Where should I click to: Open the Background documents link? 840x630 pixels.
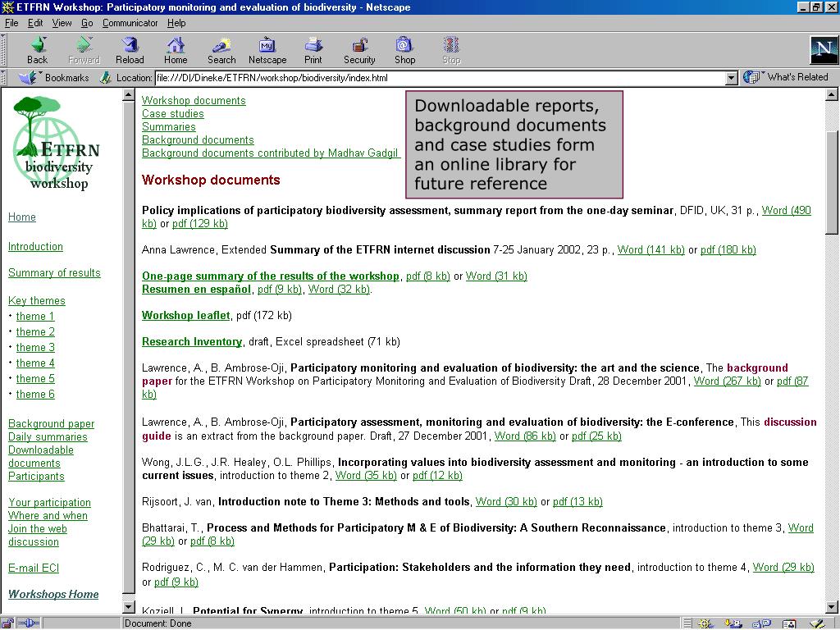(198, 139)
